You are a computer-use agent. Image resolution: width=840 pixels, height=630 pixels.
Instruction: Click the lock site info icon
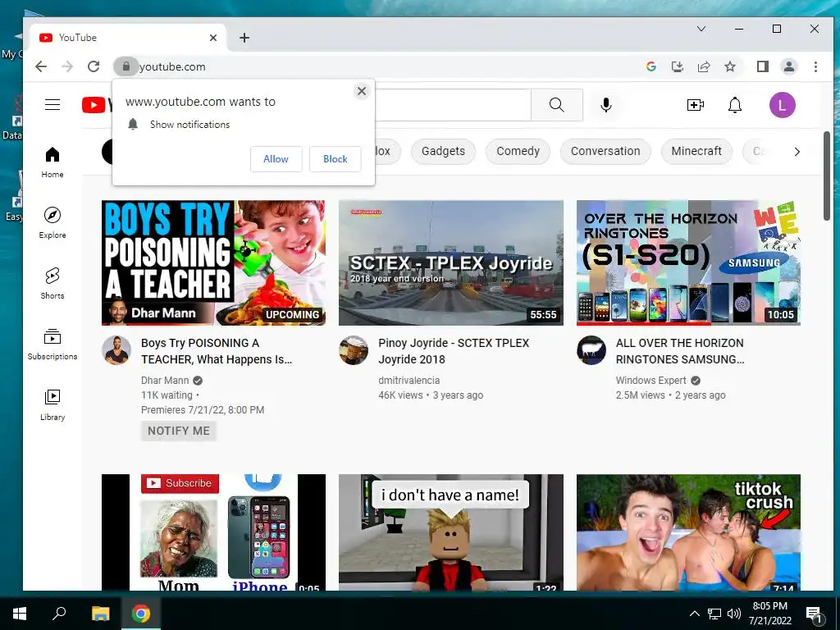(x=126, y=66)
